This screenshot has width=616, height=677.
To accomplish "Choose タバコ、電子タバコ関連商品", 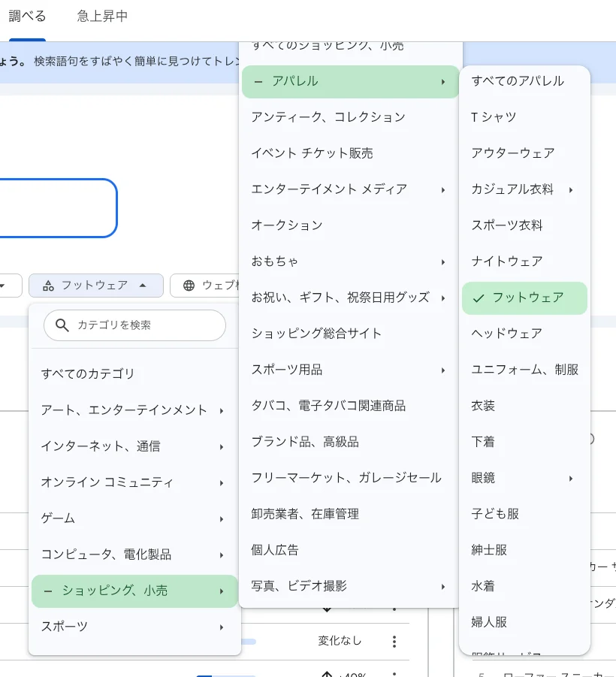I will click(350, 406).
